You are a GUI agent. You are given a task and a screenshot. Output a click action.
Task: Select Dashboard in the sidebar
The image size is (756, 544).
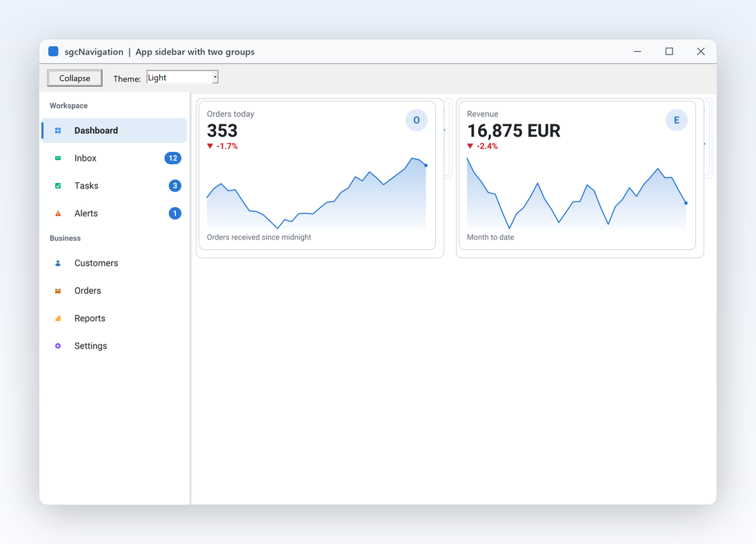pos(115,130)
